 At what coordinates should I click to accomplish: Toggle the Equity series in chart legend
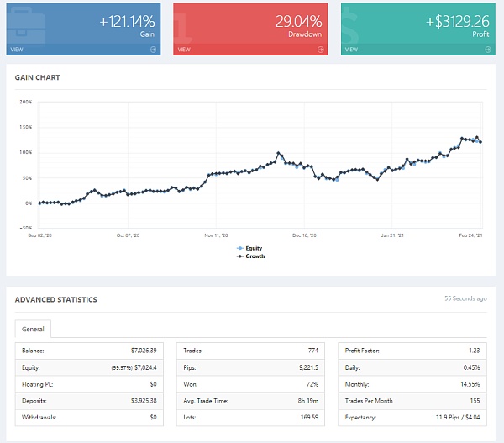(249, 248)
